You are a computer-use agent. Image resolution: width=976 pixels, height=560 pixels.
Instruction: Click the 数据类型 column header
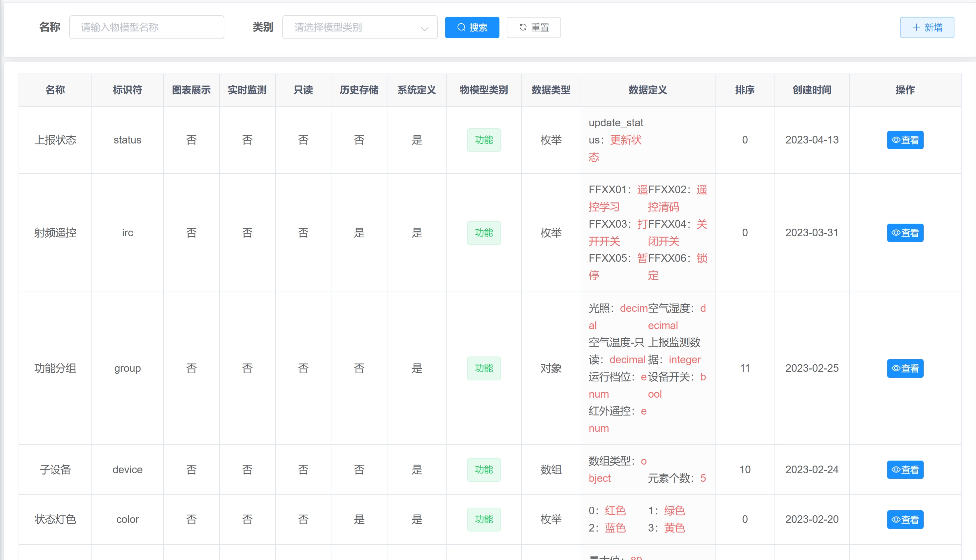pyautogui.click(x=551, y=90)
